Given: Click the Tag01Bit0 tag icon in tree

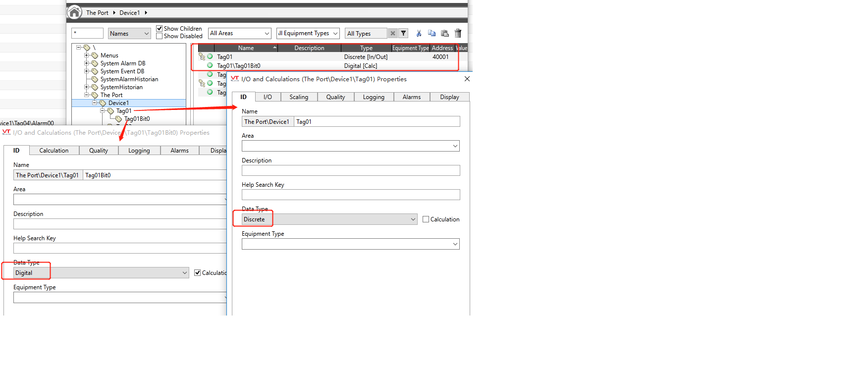Looking at the screenshot, I should coord(118,119).
